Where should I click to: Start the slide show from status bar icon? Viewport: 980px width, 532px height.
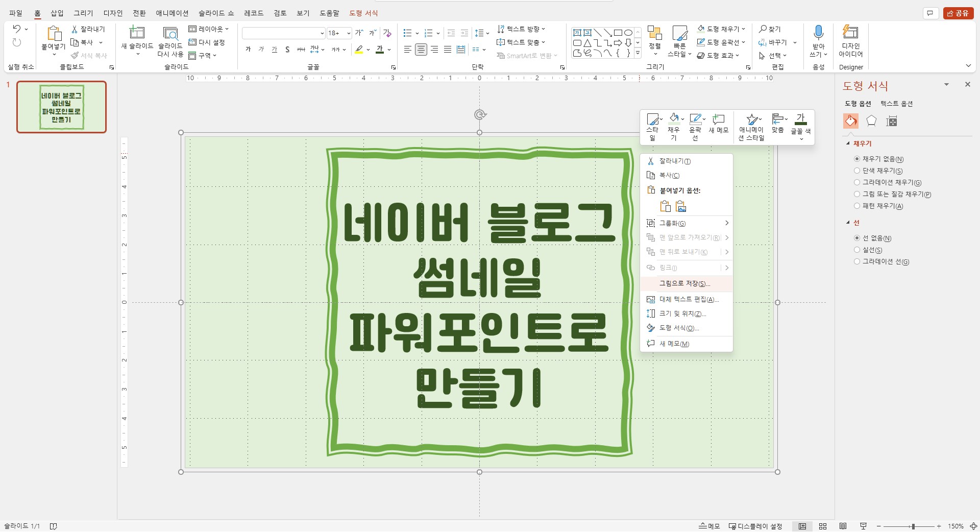tap(864, 526)
